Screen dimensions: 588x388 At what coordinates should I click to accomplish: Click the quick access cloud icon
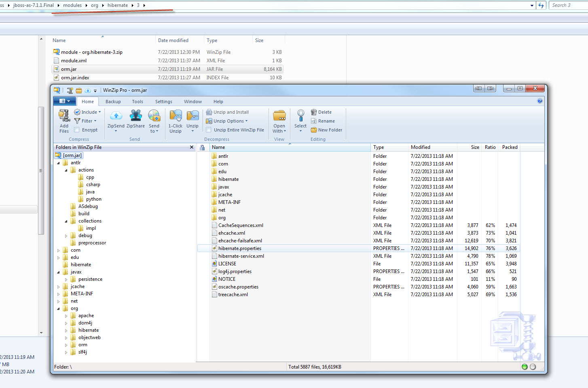click(x=87, y=90)
